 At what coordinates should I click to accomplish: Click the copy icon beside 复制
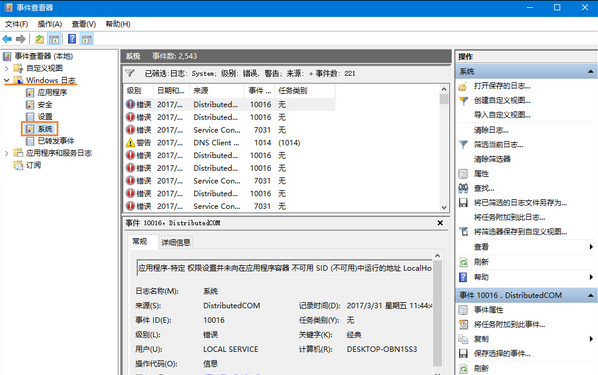(463, 339)
